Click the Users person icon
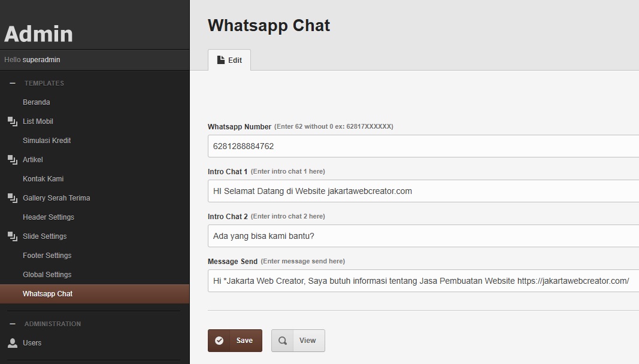 [x=12, y=343]
